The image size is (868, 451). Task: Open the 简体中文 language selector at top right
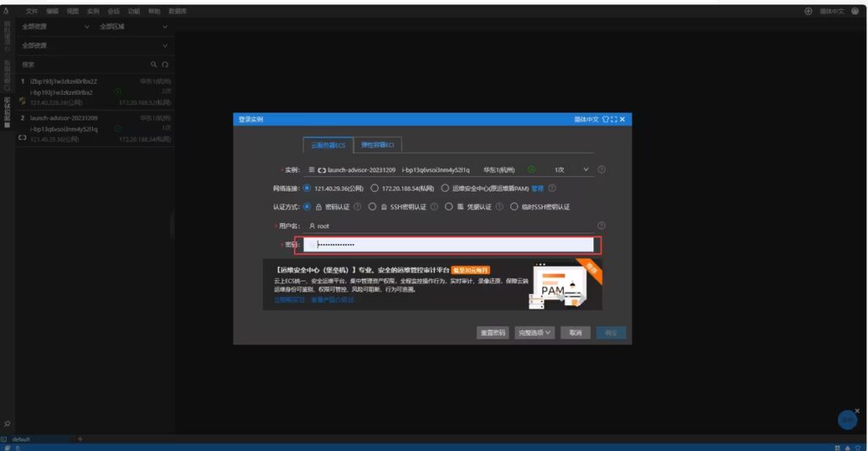832,11
